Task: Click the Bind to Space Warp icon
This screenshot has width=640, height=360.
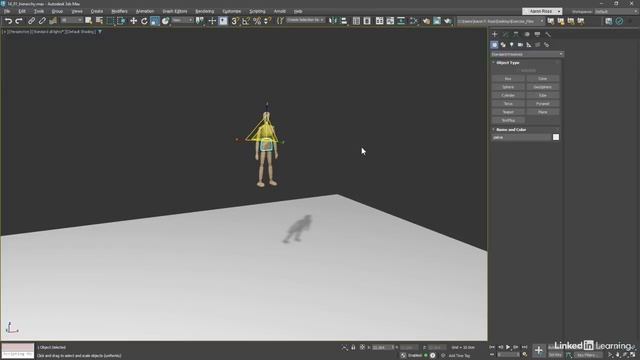Action: click(x=53, y=21)
